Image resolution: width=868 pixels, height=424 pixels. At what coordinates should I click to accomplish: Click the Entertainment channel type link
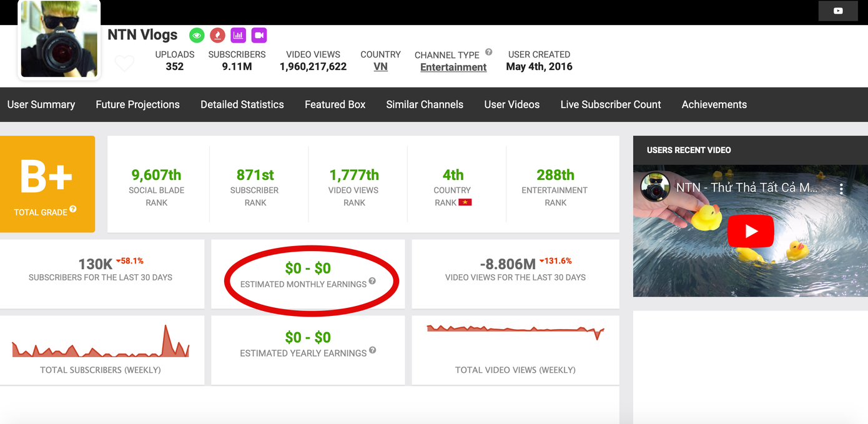[453, 67]
